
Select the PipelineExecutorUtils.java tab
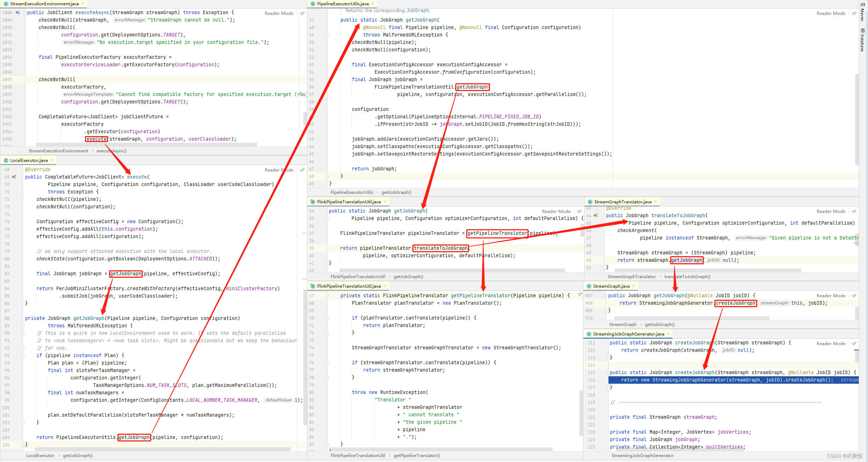click(342, 4)
